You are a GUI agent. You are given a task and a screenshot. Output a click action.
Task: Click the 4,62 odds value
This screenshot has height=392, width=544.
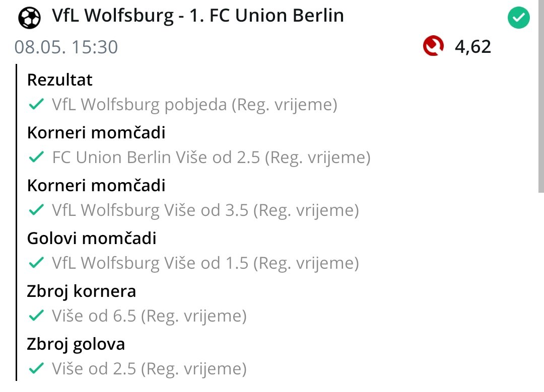coord(472,47)
